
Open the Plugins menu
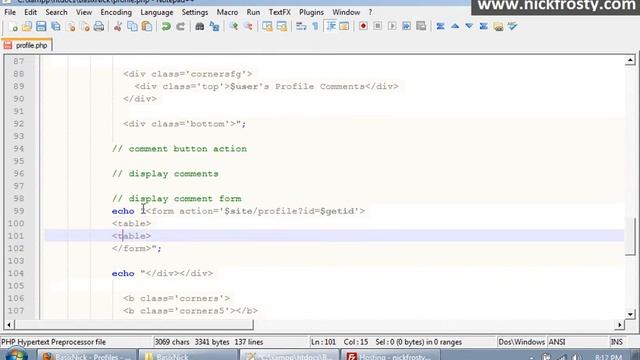(x=311, y=12)
